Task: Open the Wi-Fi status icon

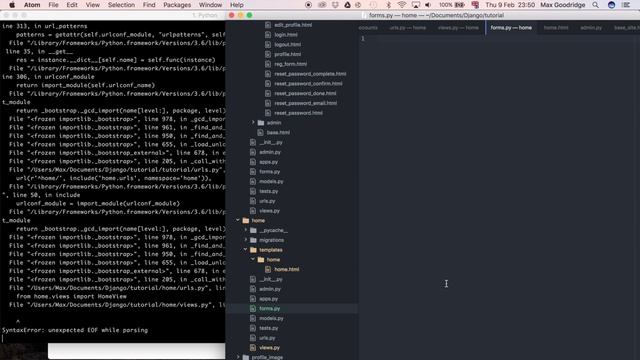Action: coord(402,5)
